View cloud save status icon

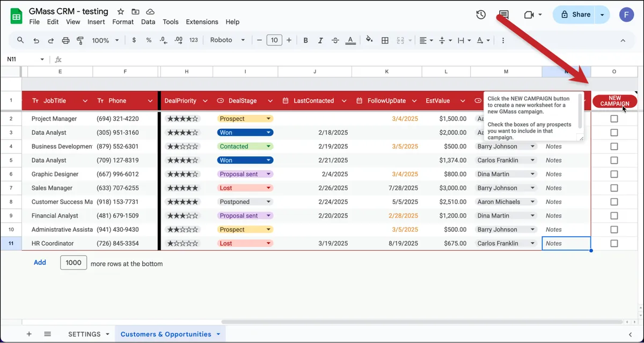click(x=150, y=11)
